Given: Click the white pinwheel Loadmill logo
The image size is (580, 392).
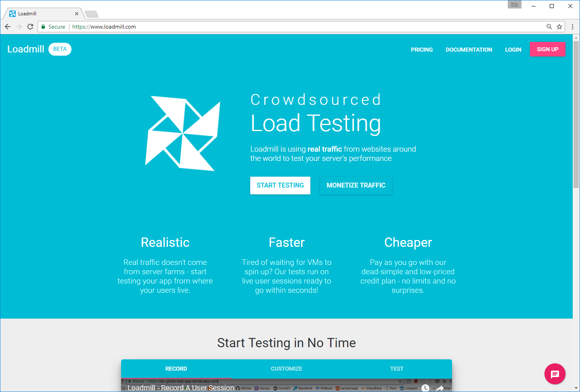Looking at the screenshot, I should click(x=183, y=133).
